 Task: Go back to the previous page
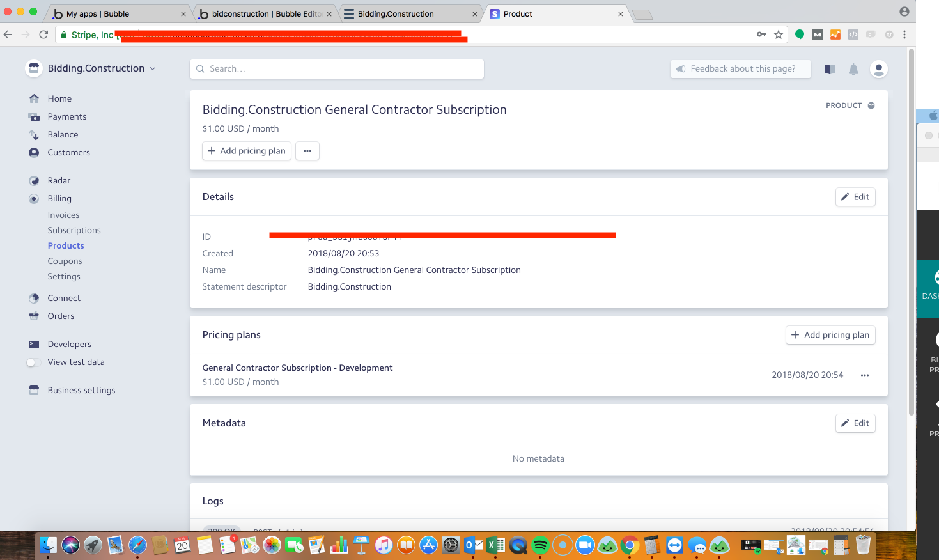tap(8, 35)
